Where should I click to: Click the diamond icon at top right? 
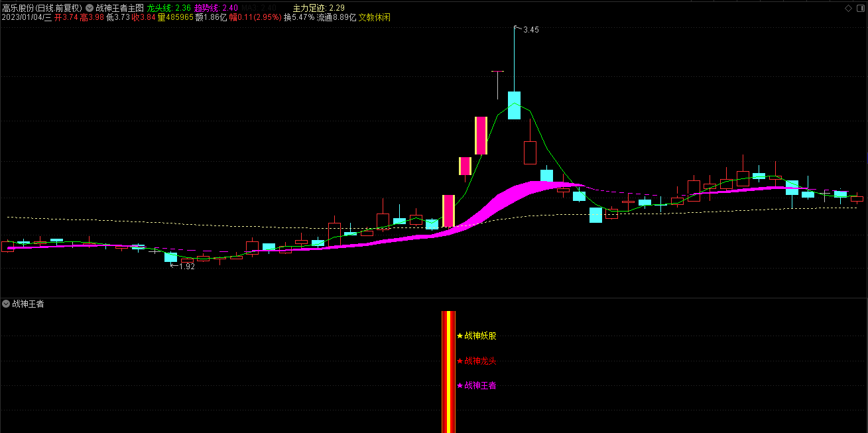pos(848,8)
